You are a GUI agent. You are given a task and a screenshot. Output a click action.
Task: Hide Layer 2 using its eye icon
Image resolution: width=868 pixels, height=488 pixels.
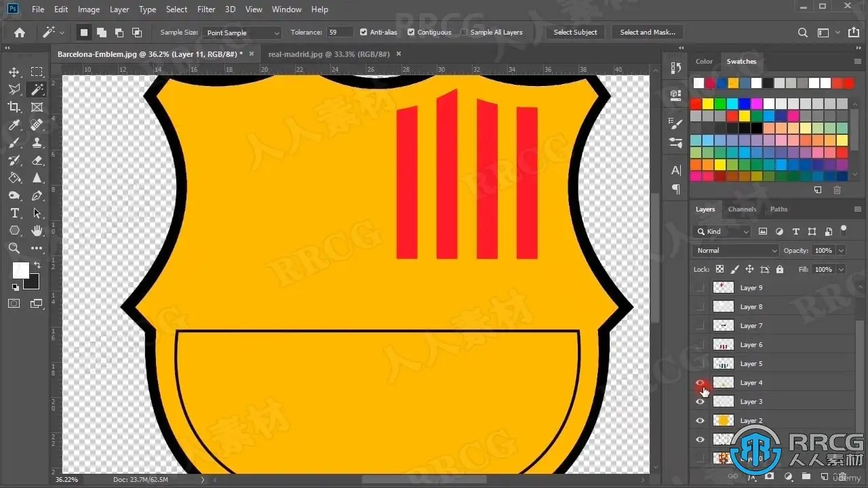[701, 421]
